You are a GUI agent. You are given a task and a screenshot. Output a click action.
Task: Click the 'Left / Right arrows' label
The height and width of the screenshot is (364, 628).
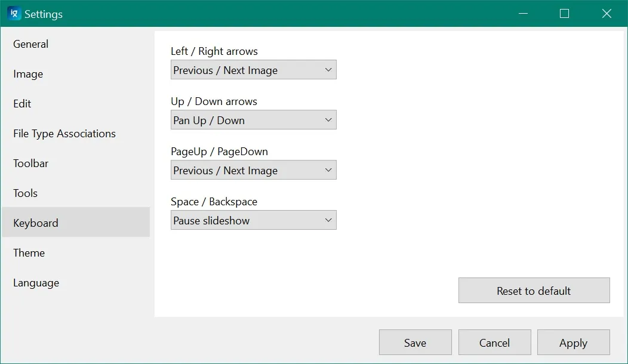point(214,51)
